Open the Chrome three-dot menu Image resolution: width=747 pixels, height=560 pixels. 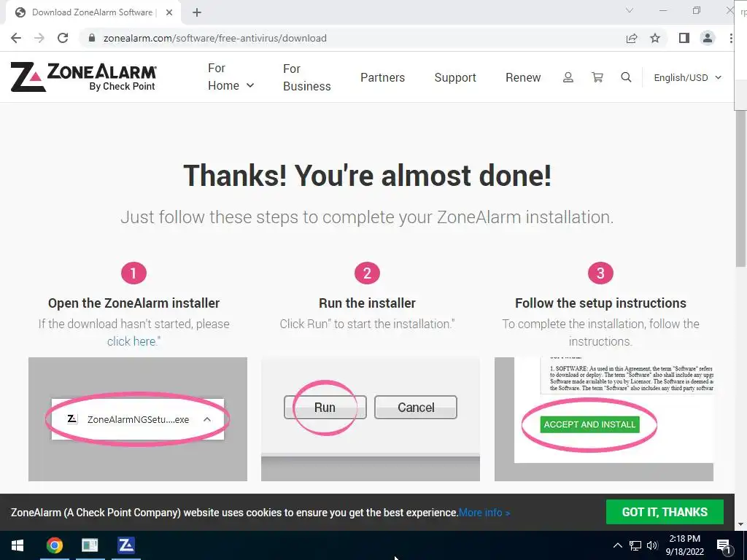click(x=731, y=38)
